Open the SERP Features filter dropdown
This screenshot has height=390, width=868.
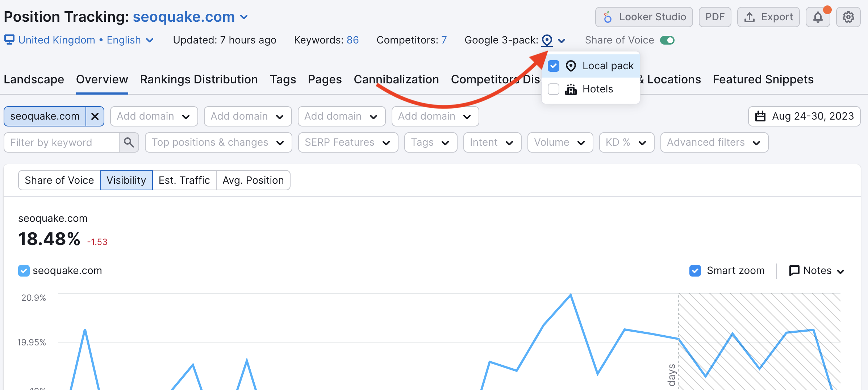pyautogui.click(x=348, y=142)
